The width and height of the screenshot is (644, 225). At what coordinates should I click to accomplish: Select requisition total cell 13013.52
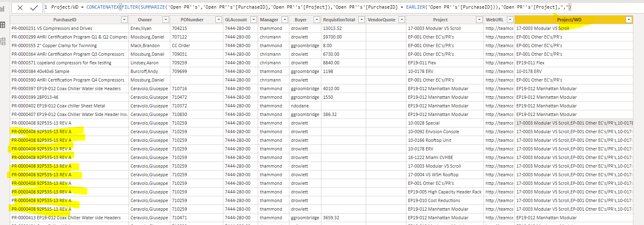click(343, 28)
